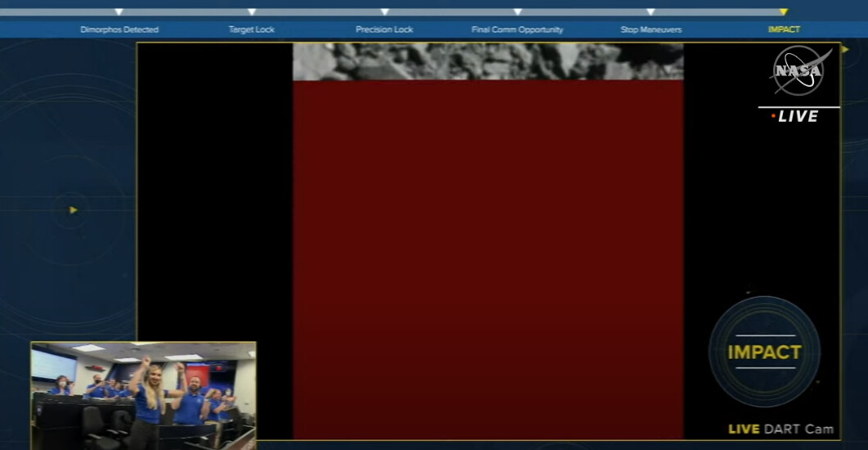Open the mission control room thumbnail

point(143,395)
